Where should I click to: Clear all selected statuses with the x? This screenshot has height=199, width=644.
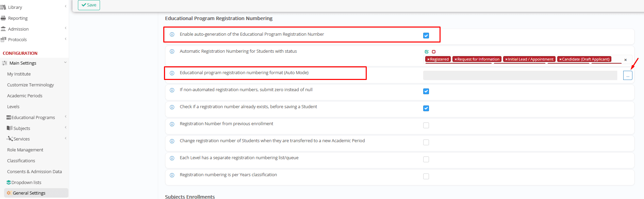tap(625, 60)
